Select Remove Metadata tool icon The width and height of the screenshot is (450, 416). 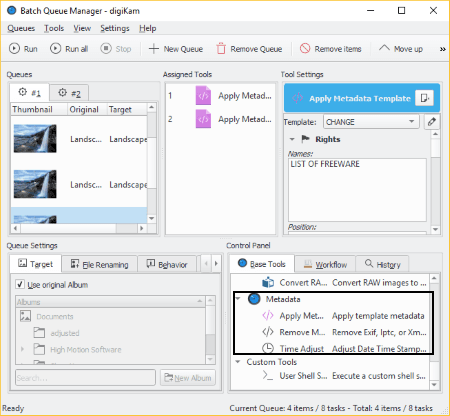tap(268, 332)
